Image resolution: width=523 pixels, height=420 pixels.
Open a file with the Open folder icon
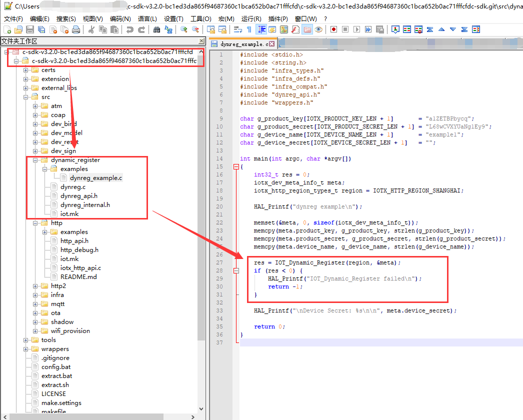[18, 29]
